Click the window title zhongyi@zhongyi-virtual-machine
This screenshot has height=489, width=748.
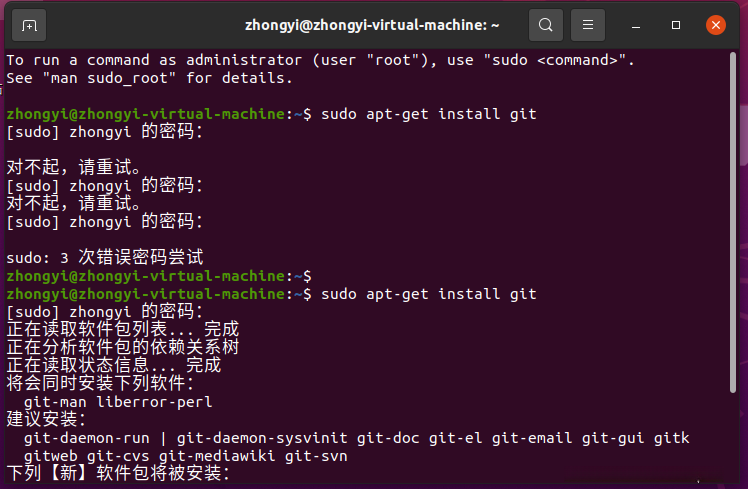(372, 25)
